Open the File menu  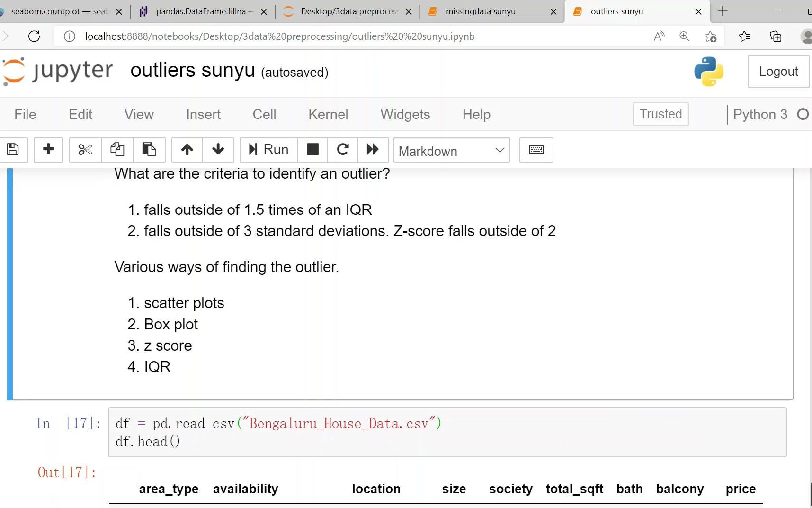[25, 114]
